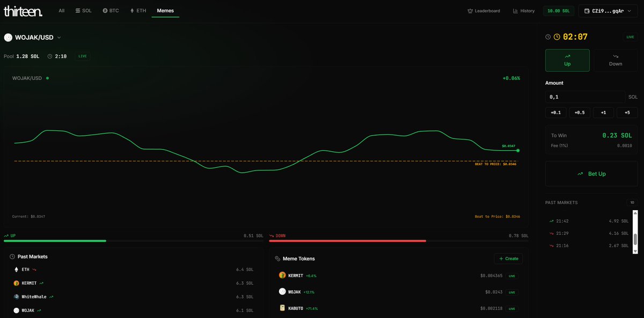644x318 pixels.
Task: Click the clock icon in Past Markets header
Action: tap(12, 257)
